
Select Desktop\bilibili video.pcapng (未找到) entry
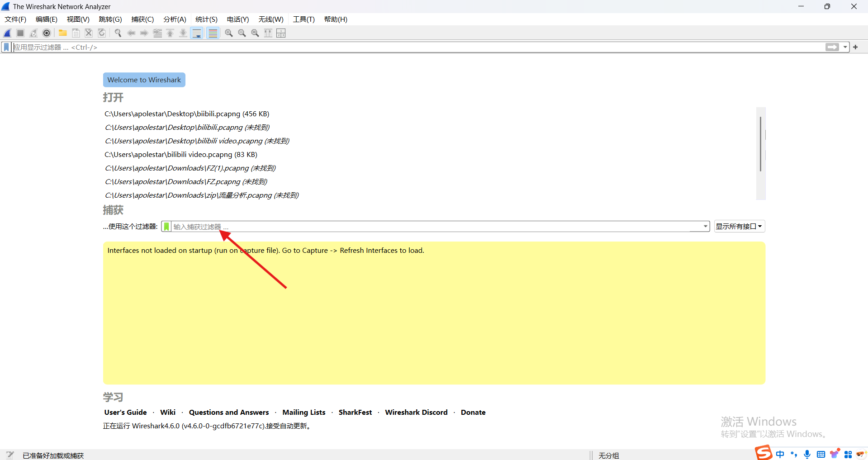(197, 141)
